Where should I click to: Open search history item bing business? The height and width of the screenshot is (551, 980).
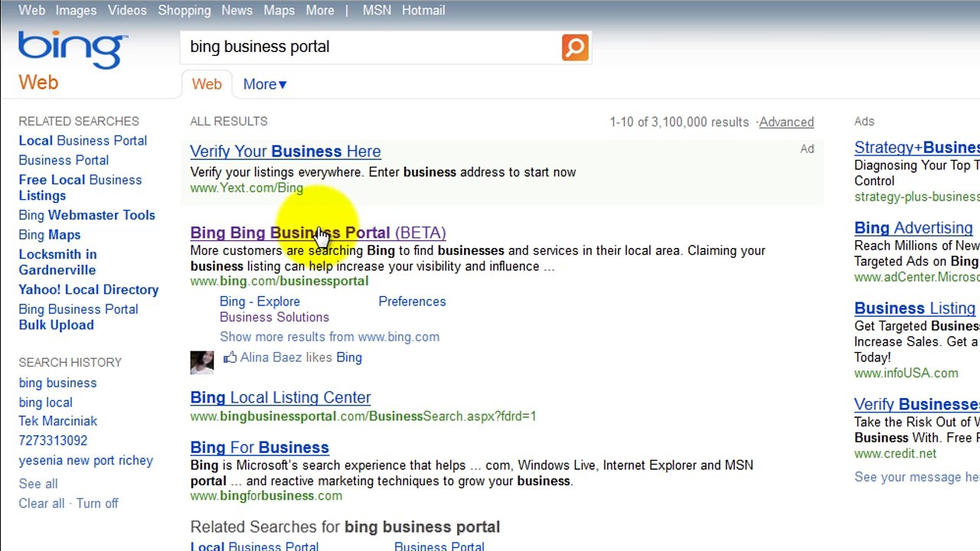point(57,383)
